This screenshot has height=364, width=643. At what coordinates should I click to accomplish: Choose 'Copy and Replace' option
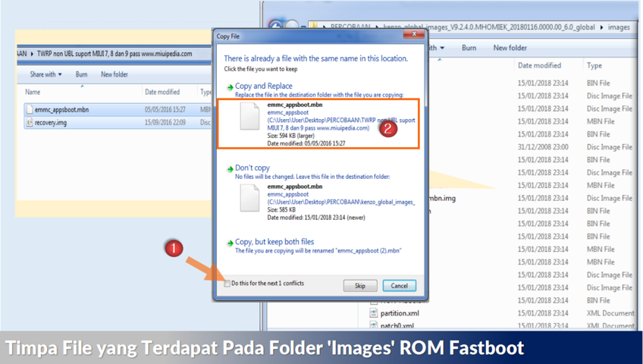[264, 86]
